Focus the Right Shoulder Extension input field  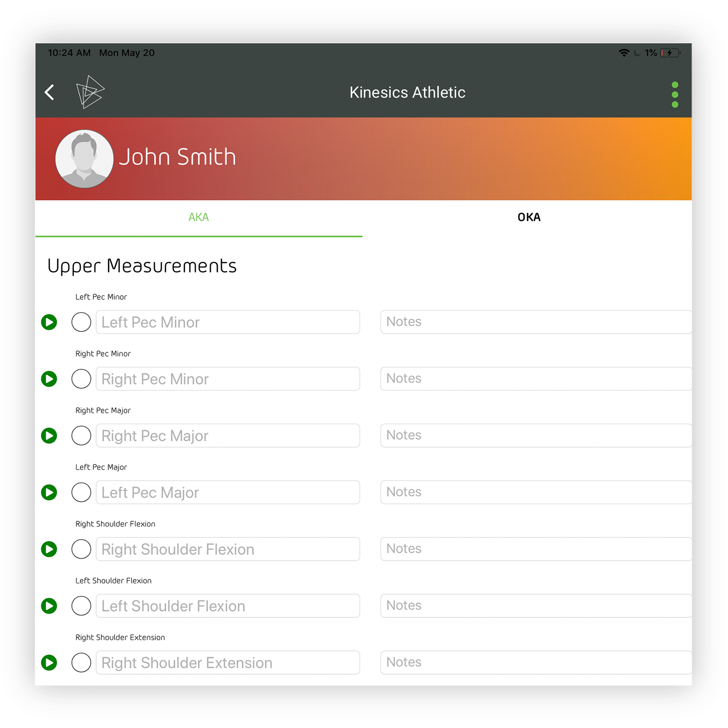tap(228, 662)
